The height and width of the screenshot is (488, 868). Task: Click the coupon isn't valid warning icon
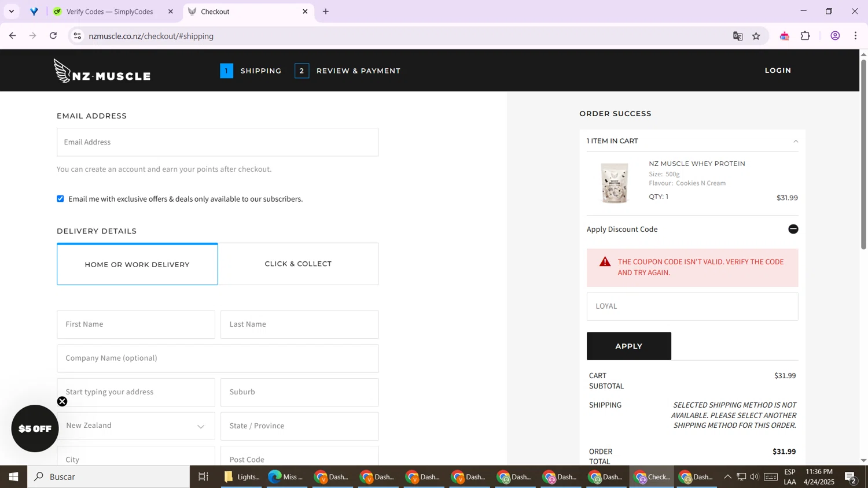click(605, 262)
